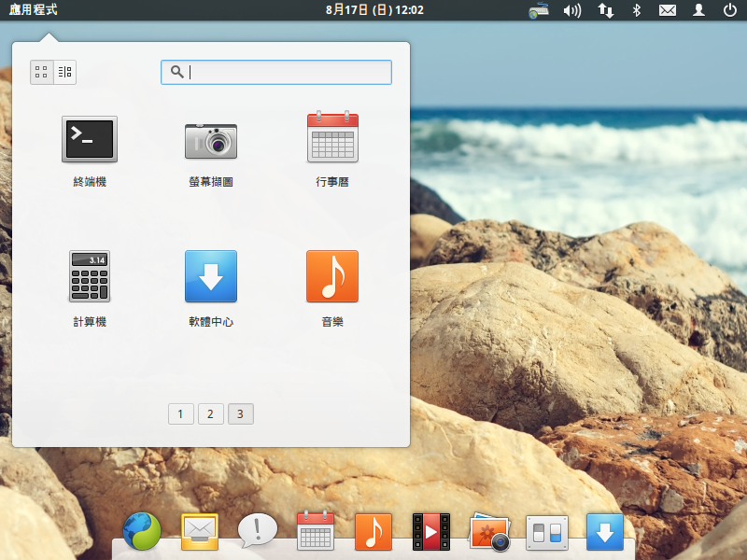Viewport: 747px width, 560px height.
Task: Open Software Center from the dock
Action: tap(605, 532)
